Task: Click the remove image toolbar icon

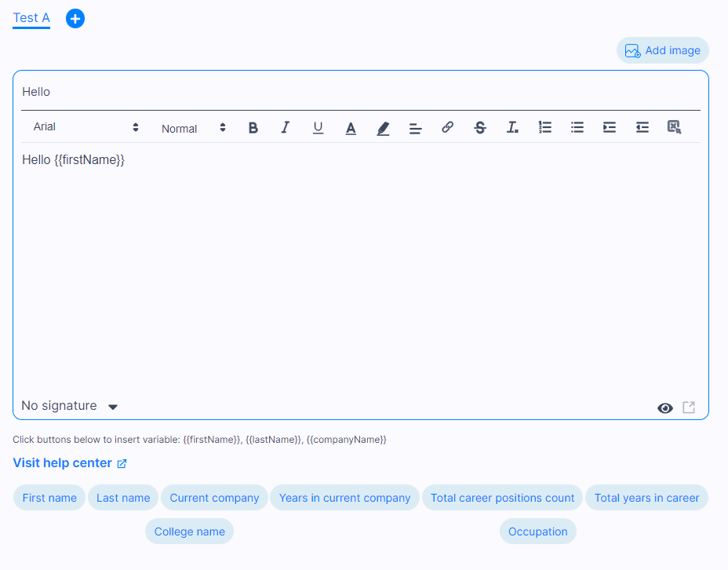Action: 674,127
